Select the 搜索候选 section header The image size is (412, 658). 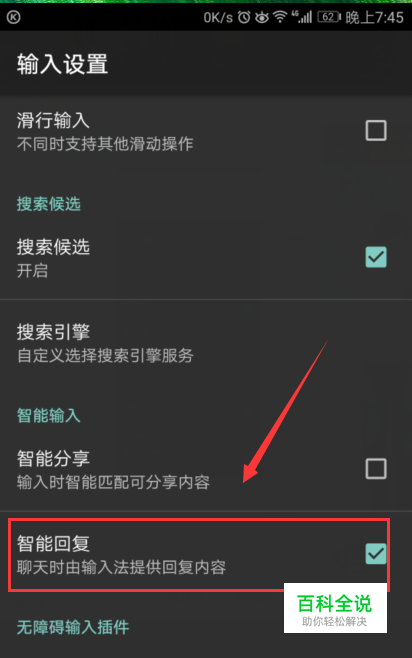(x=49, y=204)
